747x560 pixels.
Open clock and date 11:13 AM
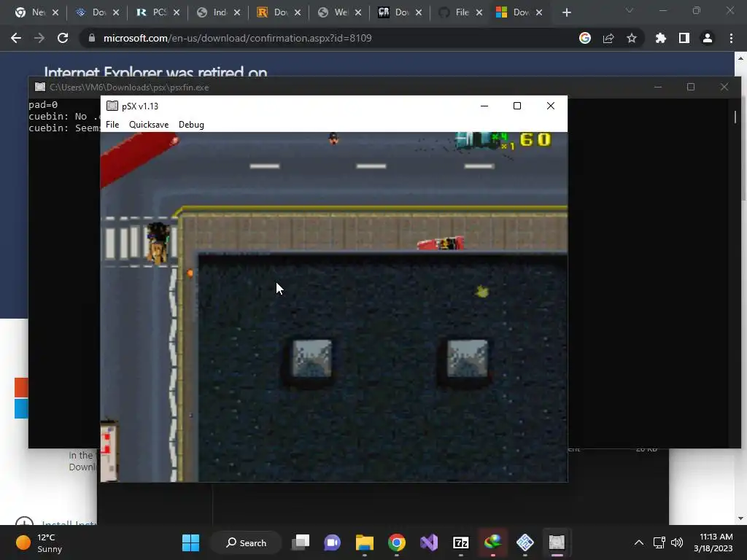(x=713, y=542)
